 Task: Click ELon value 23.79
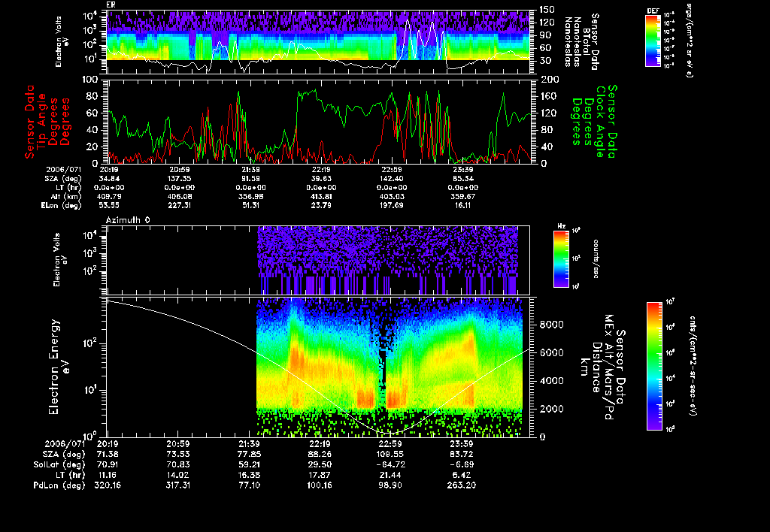tap(321, 206)
